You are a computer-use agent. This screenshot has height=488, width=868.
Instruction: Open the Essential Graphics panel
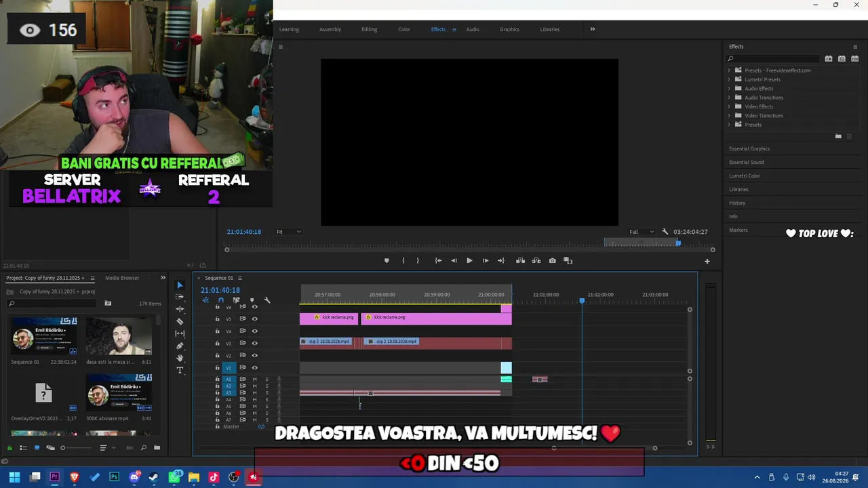[749, 149]
